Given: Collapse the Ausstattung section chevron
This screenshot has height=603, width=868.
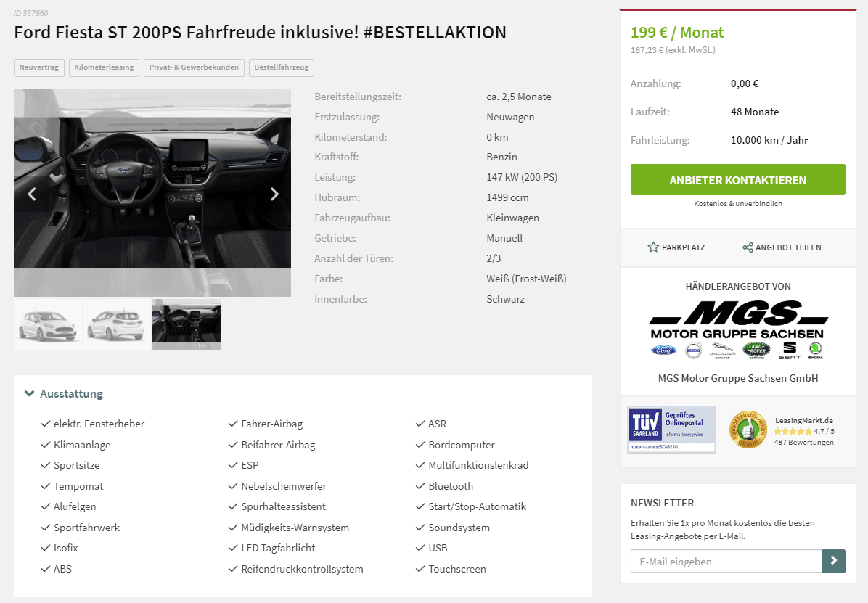Looking at the screenshot, I should pos(29,394).
